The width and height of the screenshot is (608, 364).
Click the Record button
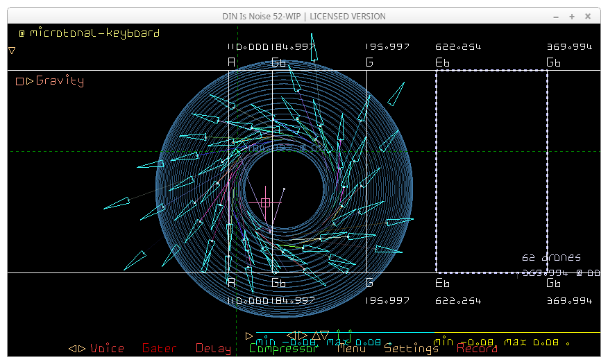tap(477, 349)
